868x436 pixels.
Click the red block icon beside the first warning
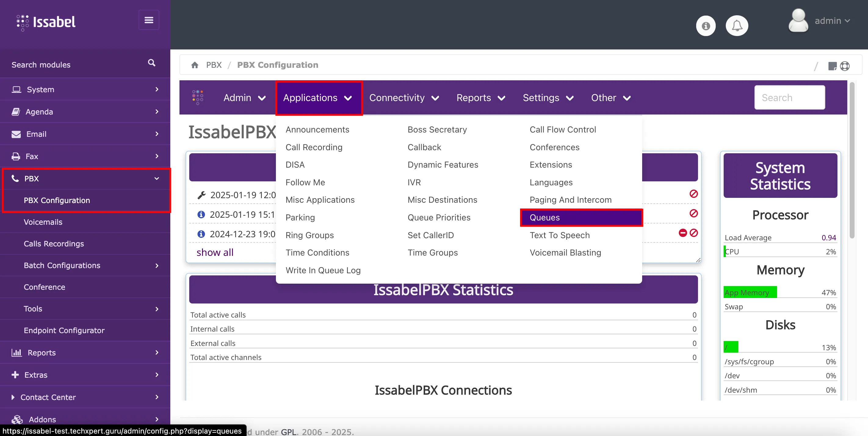pyautogui.click(x=694, y=194)
